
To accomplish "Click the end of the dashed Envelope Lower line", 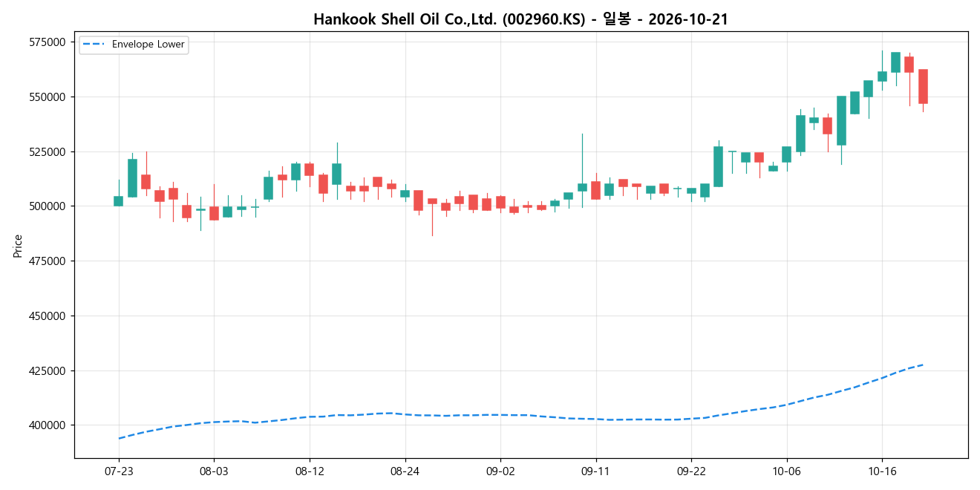I will click(923, 365).
